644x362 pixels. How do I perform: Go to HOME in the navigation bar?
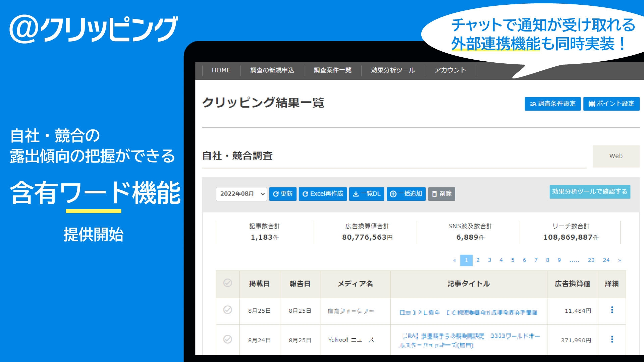pyautogui.click(x=221, y=70)
